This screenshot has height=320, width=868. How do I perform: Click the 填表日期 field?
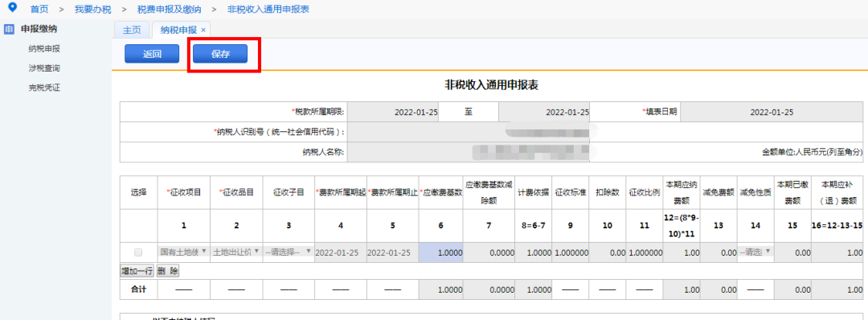coord(771,112)
